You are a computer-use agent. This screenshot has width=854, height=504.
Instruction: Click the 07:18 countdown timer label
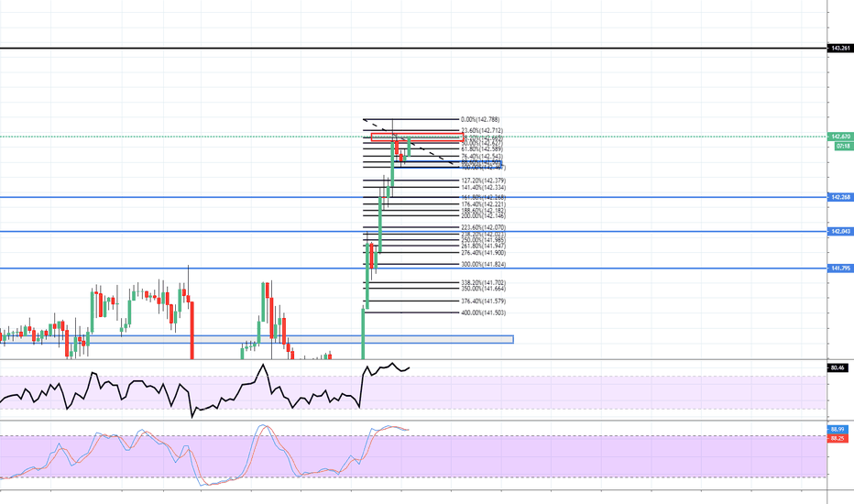[x=839, y=146]
